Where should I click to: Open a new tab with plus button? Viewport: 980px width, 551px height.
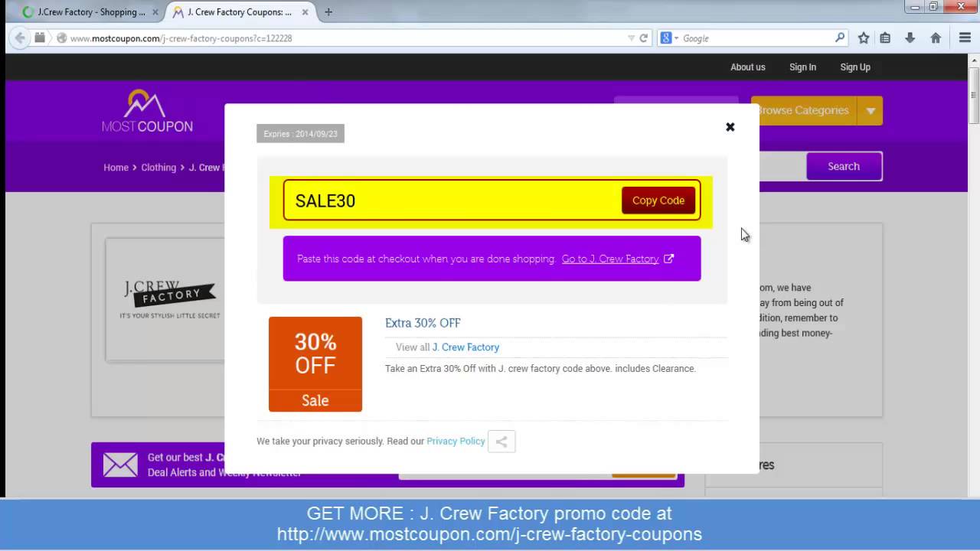328,11
